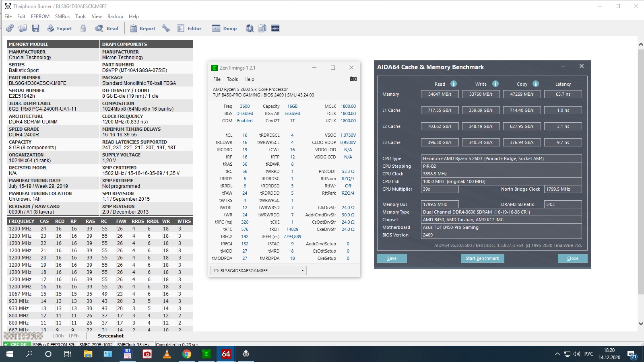
Task: Click CPU Type field in AIDA64
Action: 501,158
